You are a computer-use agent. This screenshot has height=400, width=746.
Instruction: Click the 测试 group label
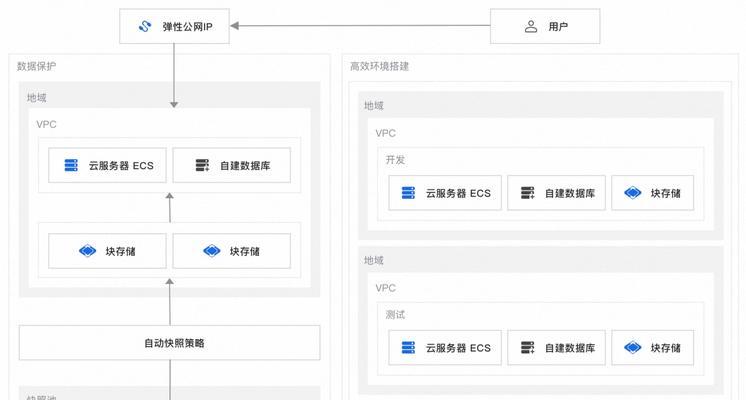click(x=395, y=314)
